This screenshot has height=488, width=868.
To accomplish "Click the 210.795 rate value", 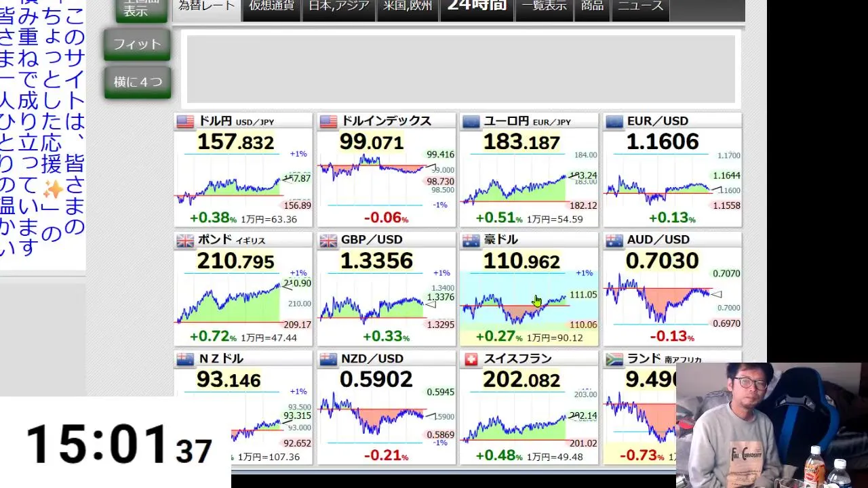I will (x=235, y=261).
